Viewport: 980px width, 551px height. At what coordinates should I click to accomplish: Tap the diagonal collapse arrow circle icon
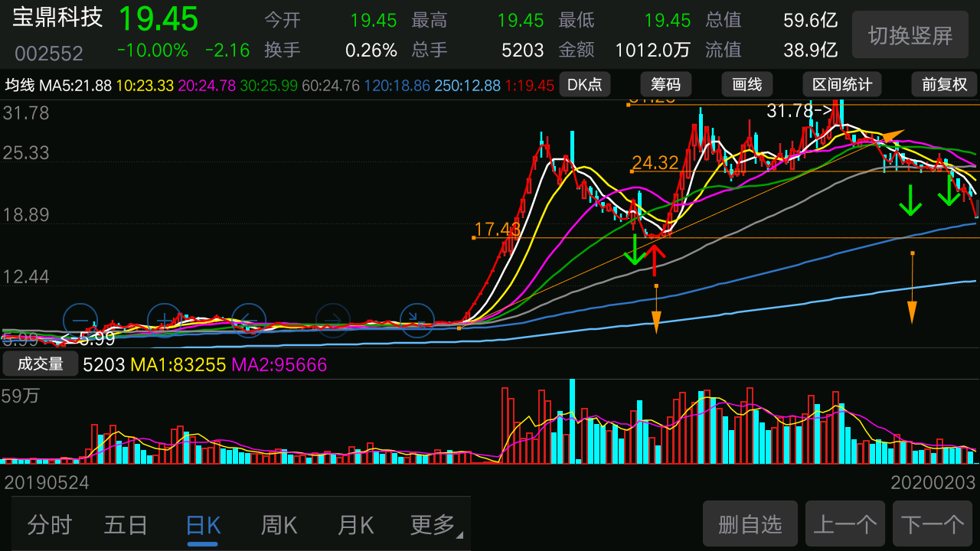tap(417, 321)
